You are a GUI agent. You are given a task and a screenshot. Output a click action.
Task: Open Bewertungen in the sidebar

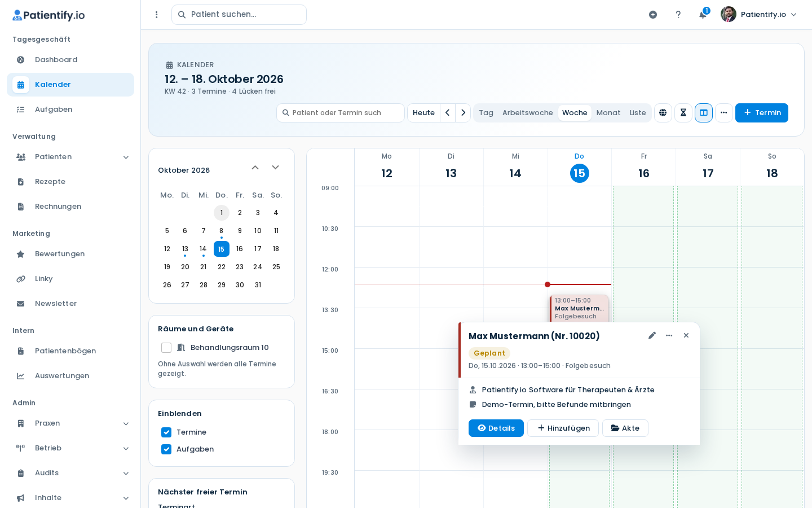coord(70,254)
